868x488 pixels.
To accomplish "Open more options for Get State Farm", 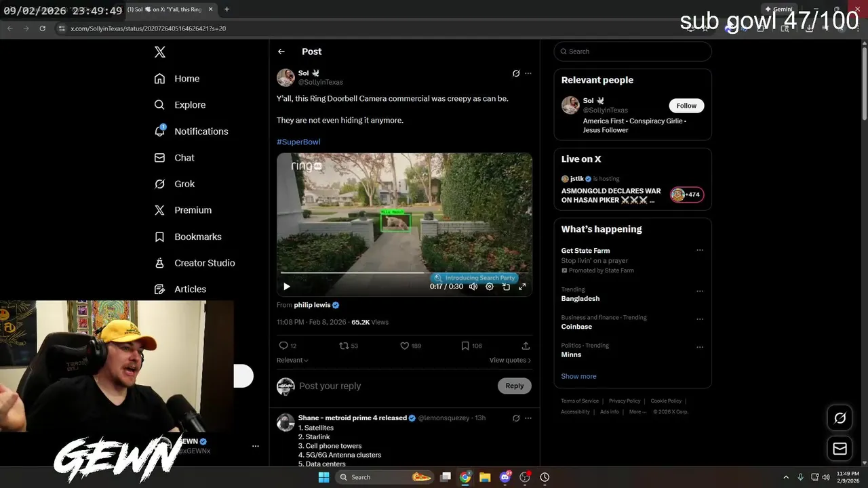I will click(x=700, y=250).
